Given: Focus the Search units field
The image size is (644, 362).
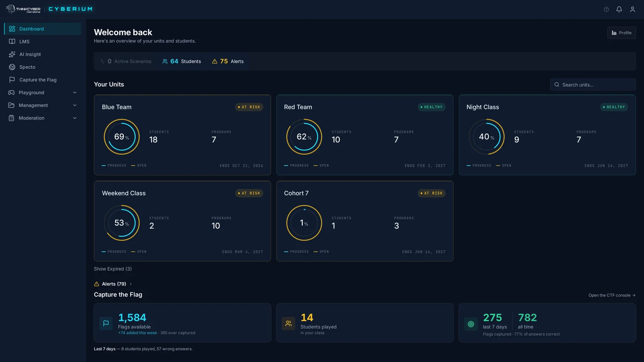Looking at the screenshot, I should (593, 85).
